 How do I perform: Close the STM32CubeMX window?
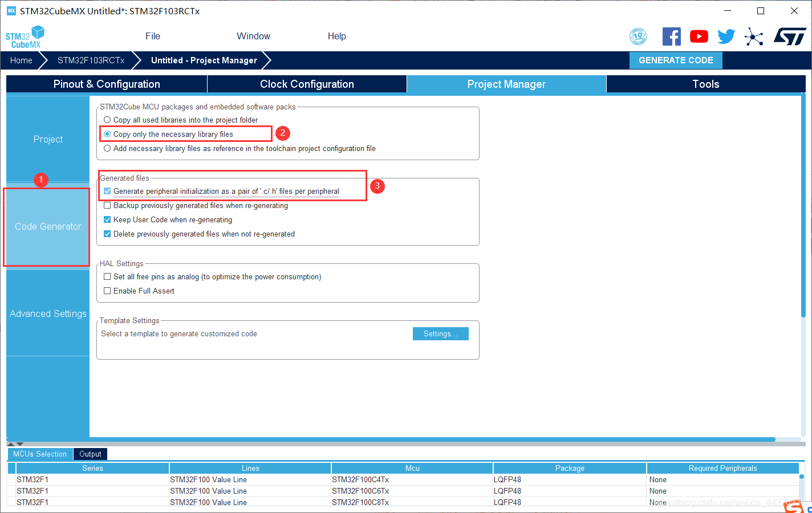(x=794, y=11)
